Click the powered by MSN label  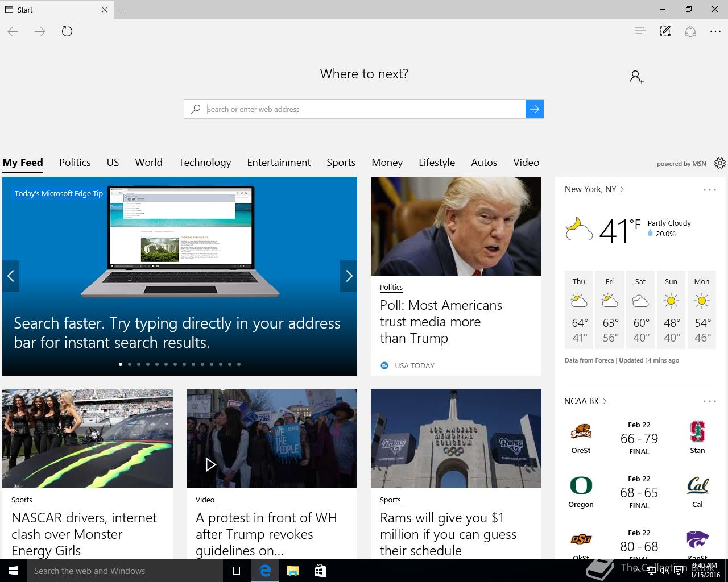pos(681,164)
